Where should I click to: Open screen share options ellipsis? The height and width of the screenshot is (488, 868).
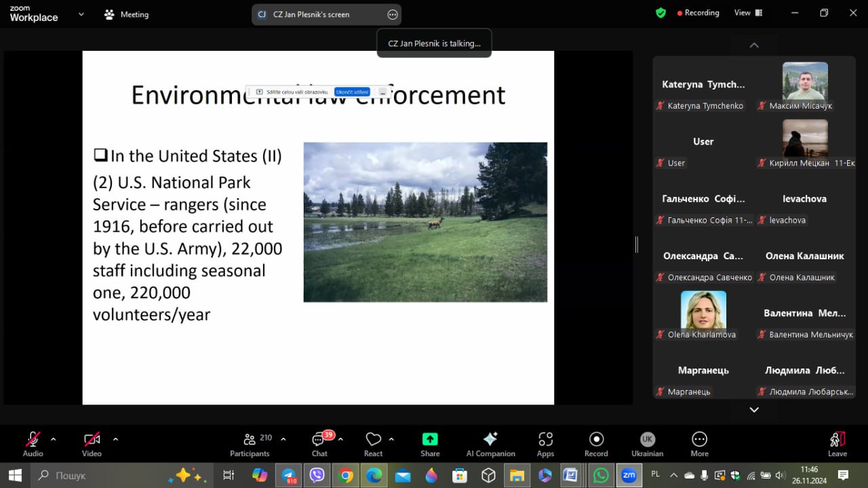click(392, 14)
